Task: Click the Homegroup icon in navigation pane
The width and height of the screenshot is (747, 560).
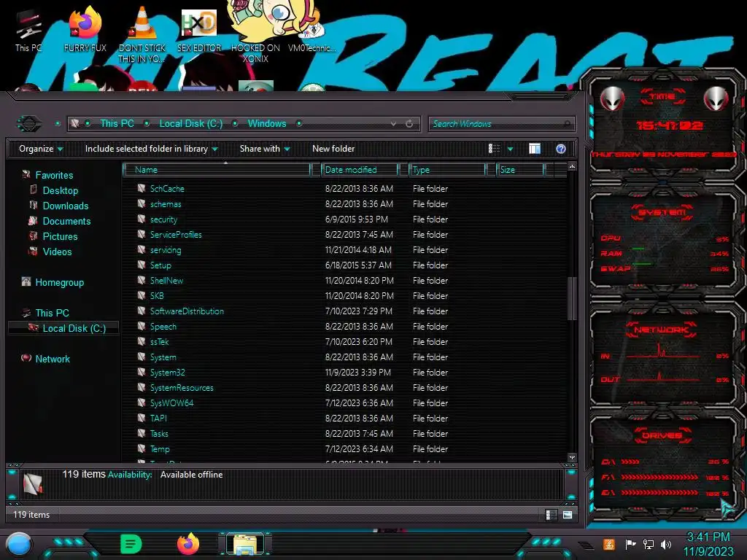Action: (x=26, y=282)
